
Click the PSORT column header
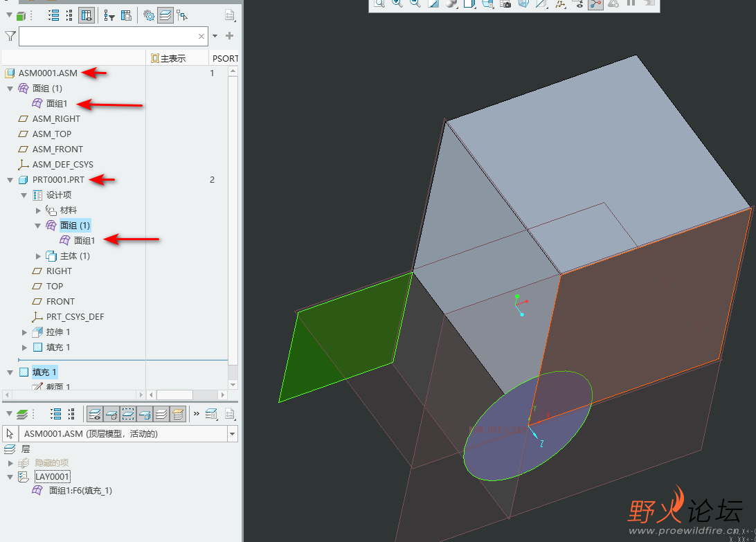pyautogui.click(x=225, y=58)
